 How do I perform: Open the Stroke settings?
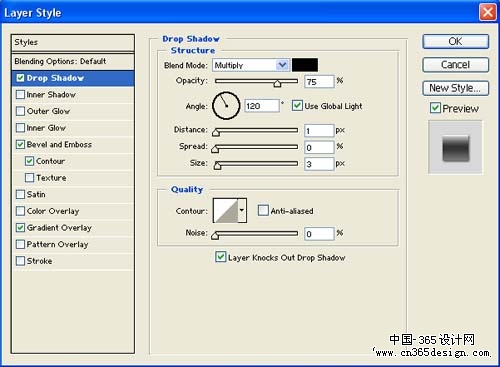39,261
